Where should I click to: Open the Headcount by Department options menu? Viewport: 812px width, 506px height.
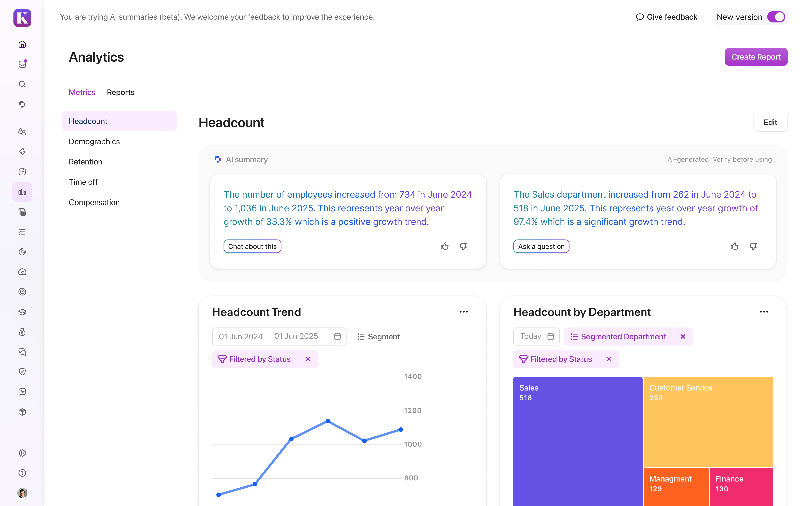(764, 312)
